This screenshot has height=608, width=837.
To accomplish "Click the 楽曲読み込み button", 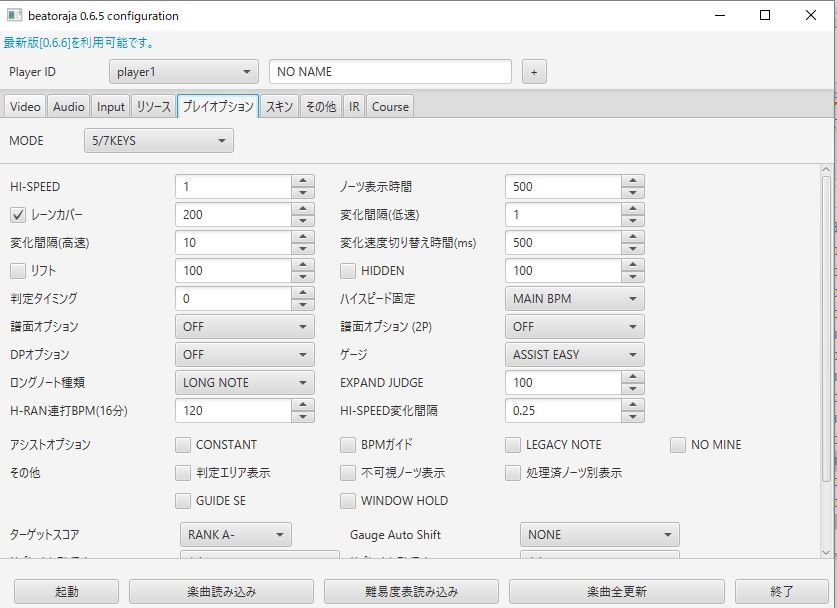I will point(221,591).
